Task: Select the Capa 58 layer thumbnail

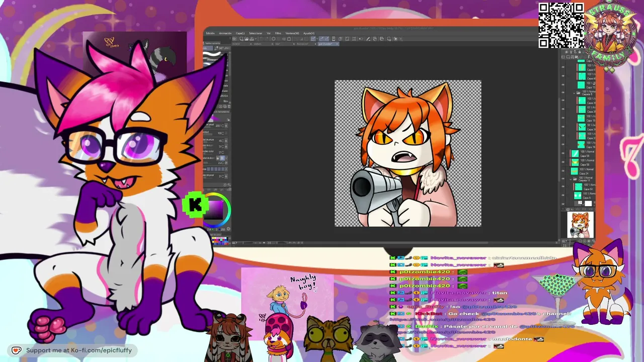Action: (x=575, y=162)
